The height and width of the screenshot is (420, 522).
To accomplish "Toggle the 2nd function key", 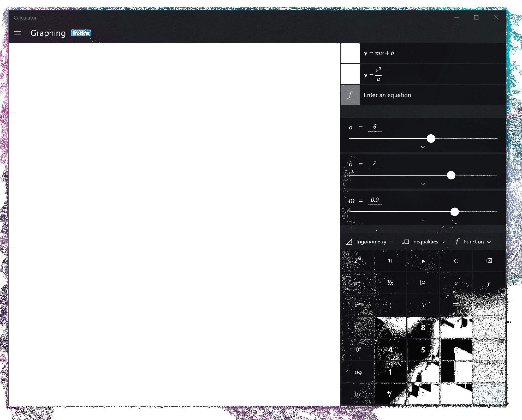I will point(357,261).
